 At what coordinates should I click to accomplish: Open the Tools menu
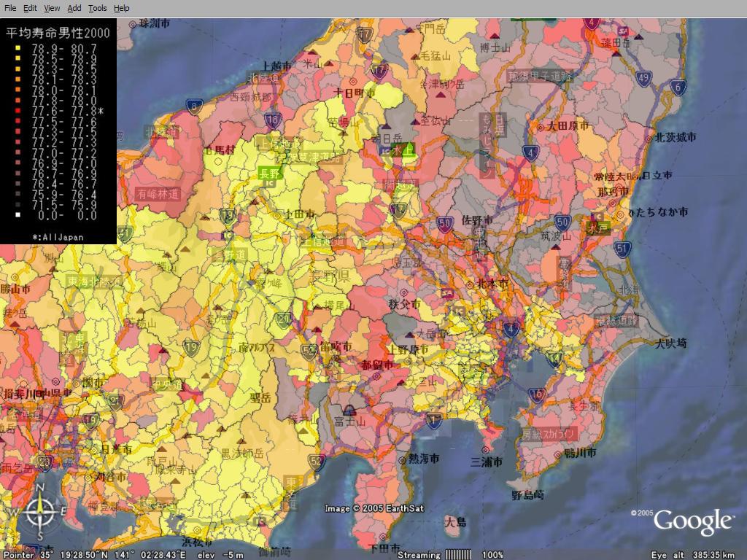[97, 8]
